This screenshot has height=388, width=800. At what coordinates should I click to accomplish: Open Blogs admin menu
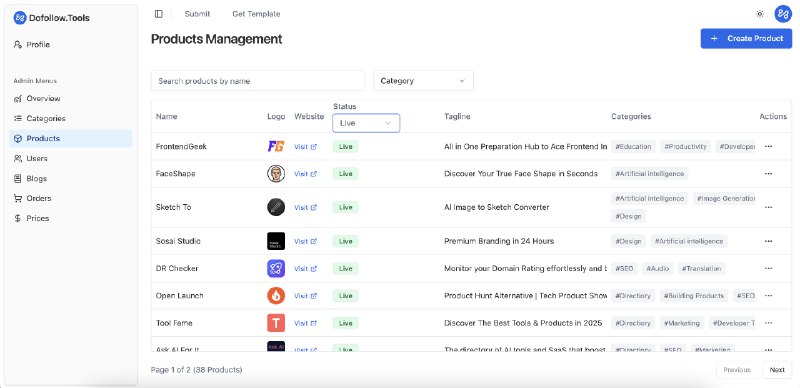click(x=70, y=178)
